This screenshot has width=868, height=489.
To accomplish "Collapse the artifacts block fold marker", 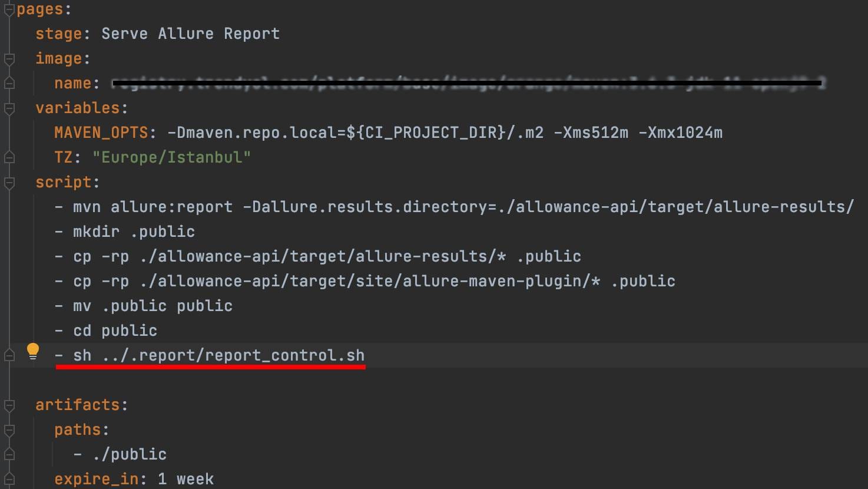I will [9, 405].
